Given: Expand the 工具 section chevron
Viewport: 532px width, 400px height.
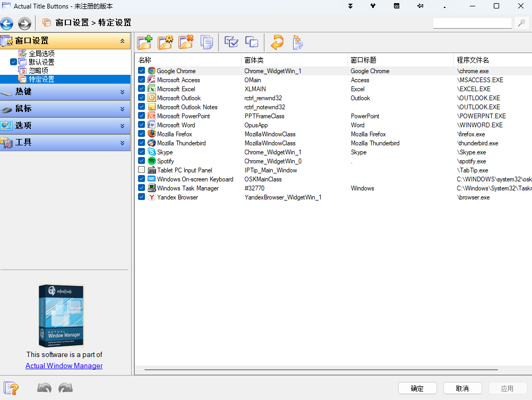Looking at the screenshot, I should pyautogui.click(x=122, y=143).
